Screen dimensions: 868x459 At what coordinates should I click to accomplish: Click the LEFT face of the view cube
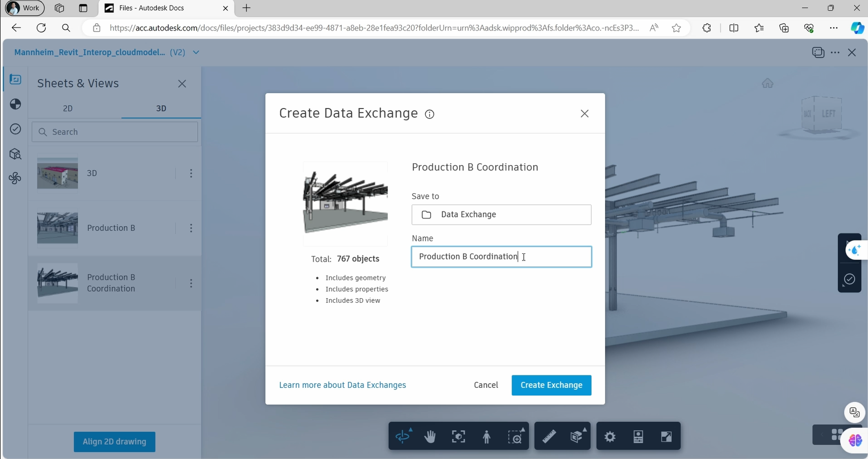pos(829,114)
